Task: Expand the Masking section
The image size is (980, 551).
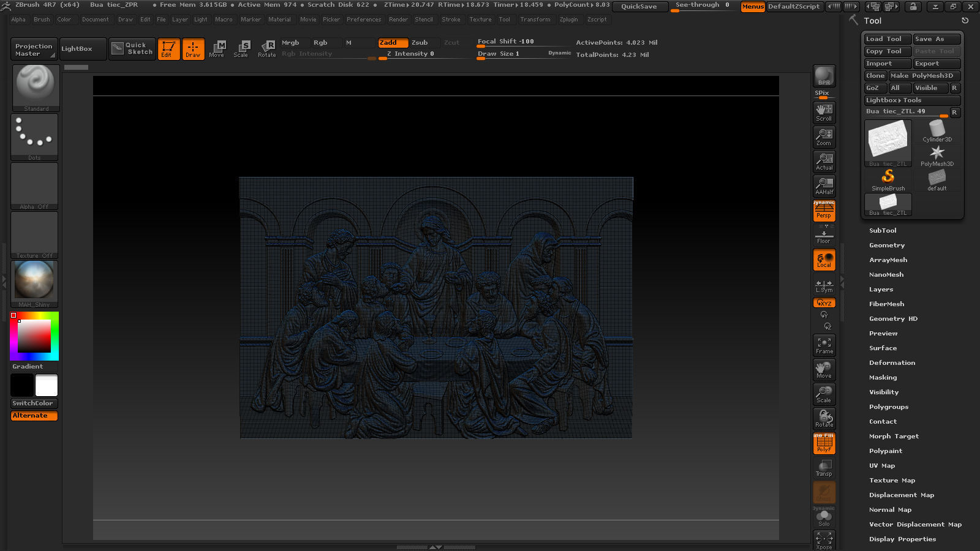Action: (883, 377)
